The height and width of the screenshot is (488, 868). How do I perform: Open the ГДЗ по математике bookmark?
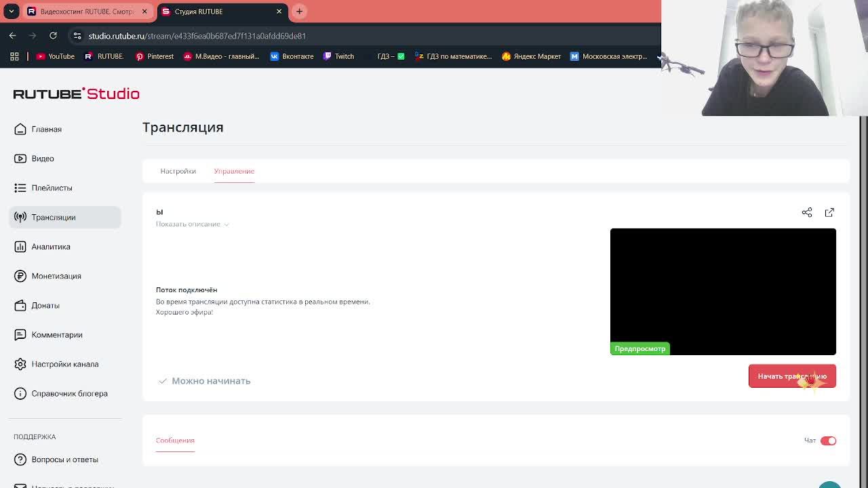click(453, 56)
